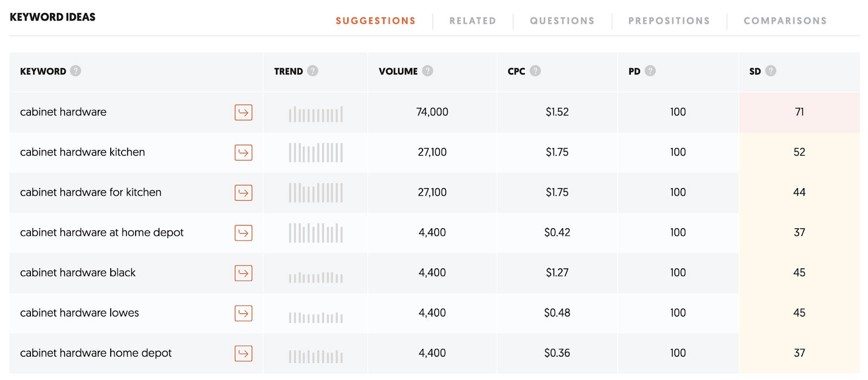Open the Questions tab

[x=562, y=21]
